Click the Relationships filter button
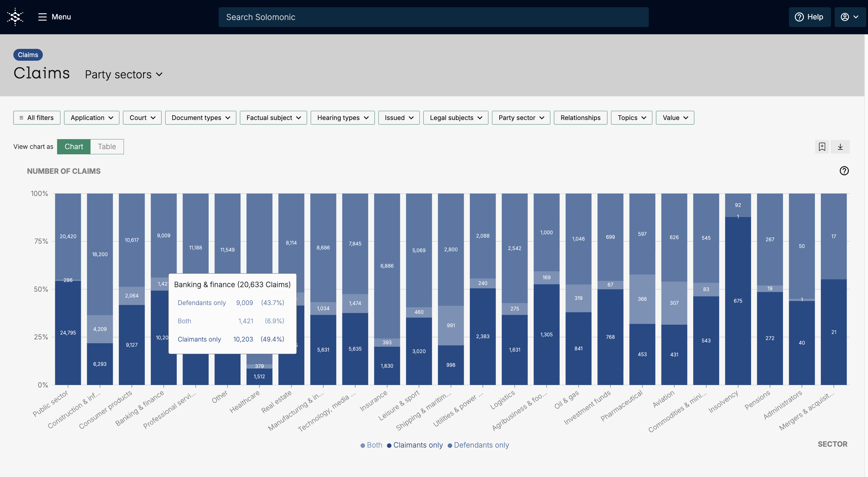 coord(580,117)
